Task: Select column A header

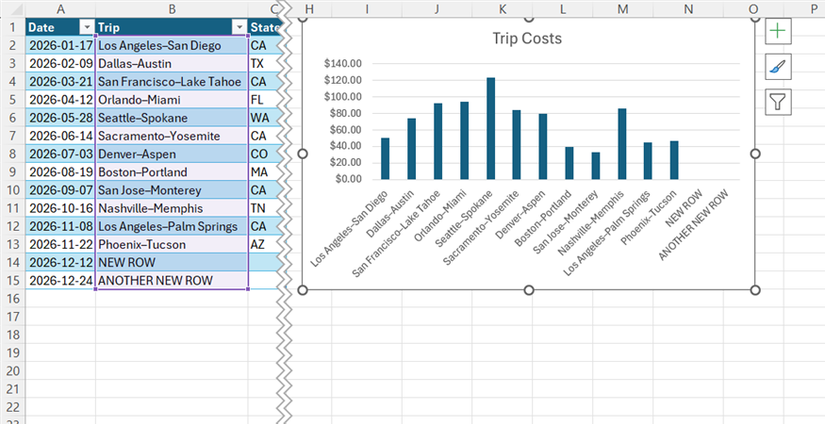Action: 61,8
